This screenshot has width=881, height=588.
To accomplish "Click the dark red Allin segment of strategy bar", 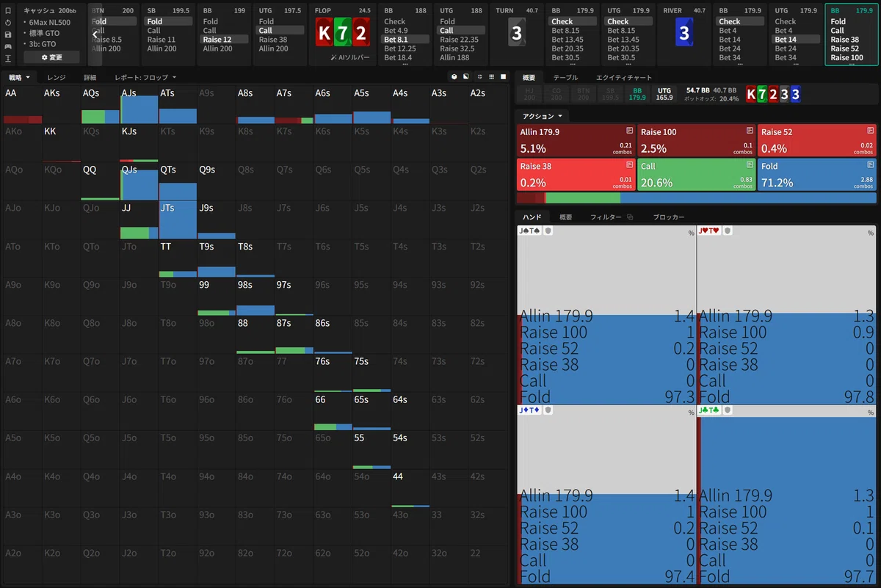I will tap(526, 197).
